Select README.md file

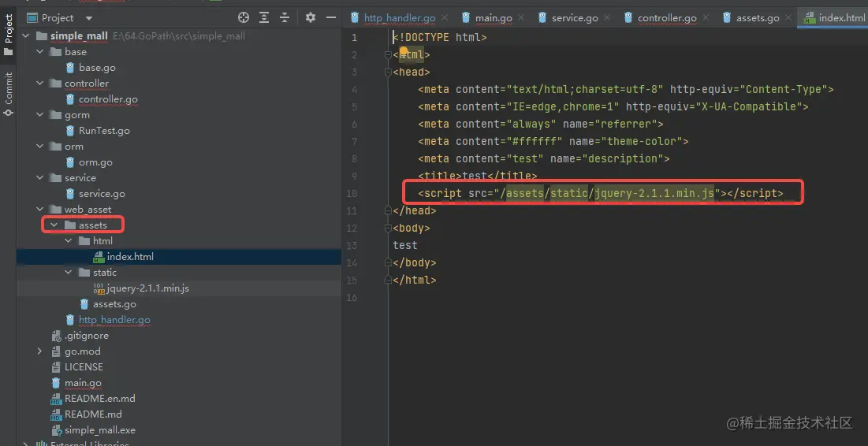tap(93, 414)
